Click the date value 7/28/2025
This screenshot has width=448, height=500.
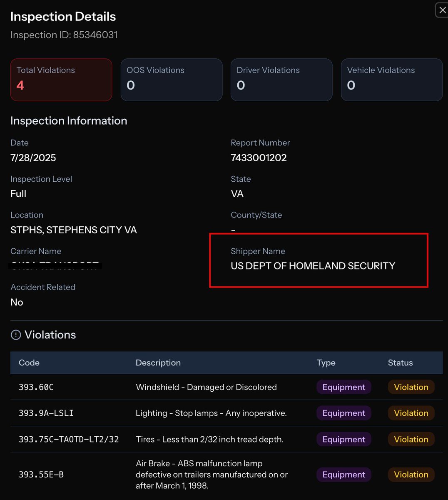[x=33, y=157]
